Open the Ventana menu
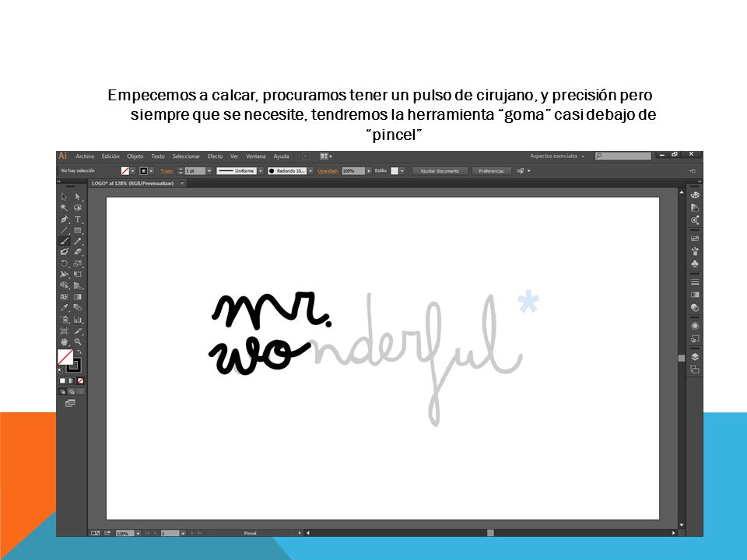 coord(255,156)
